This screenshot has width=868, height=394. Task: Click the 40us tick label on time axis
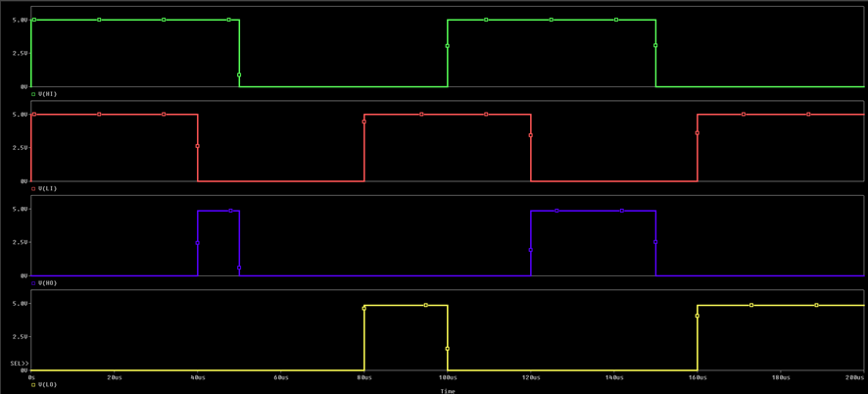198,377
